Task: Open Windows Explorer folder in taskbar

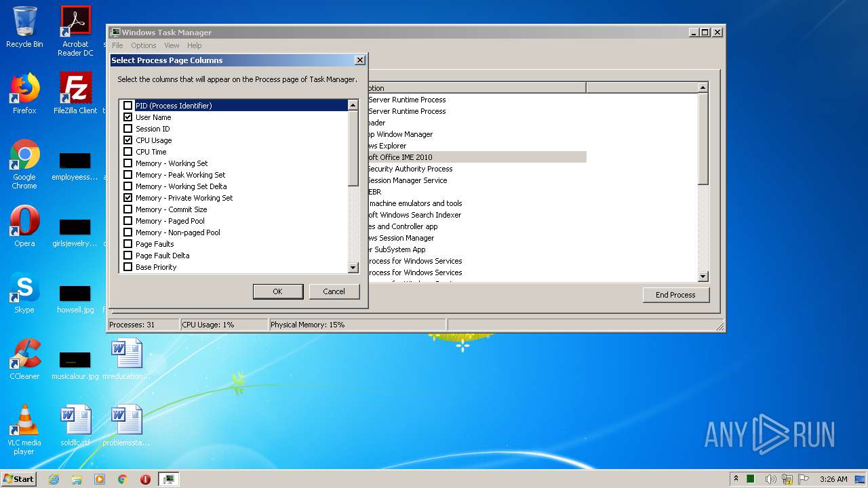Action: (77, 479)
